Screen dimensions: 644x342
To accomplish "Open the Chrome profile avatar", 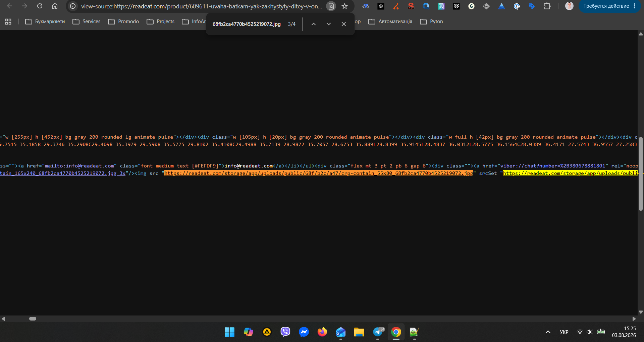I will pos(569,6).
